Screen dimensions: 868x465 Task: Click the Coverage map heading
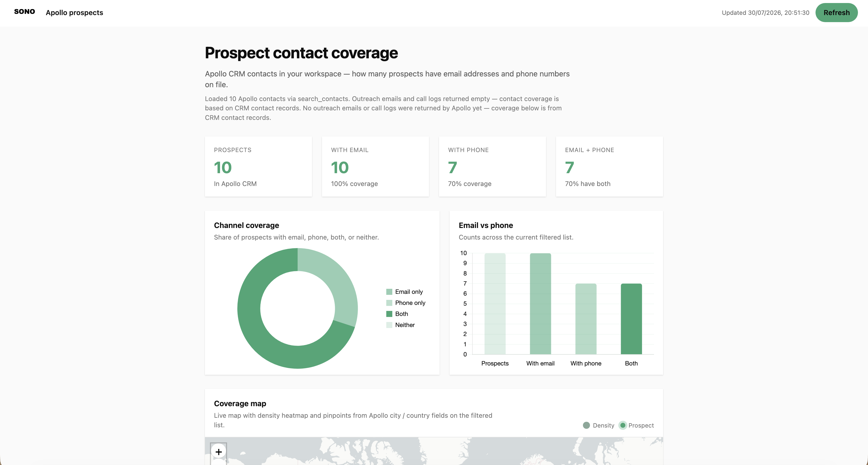(x=240, y=403)
